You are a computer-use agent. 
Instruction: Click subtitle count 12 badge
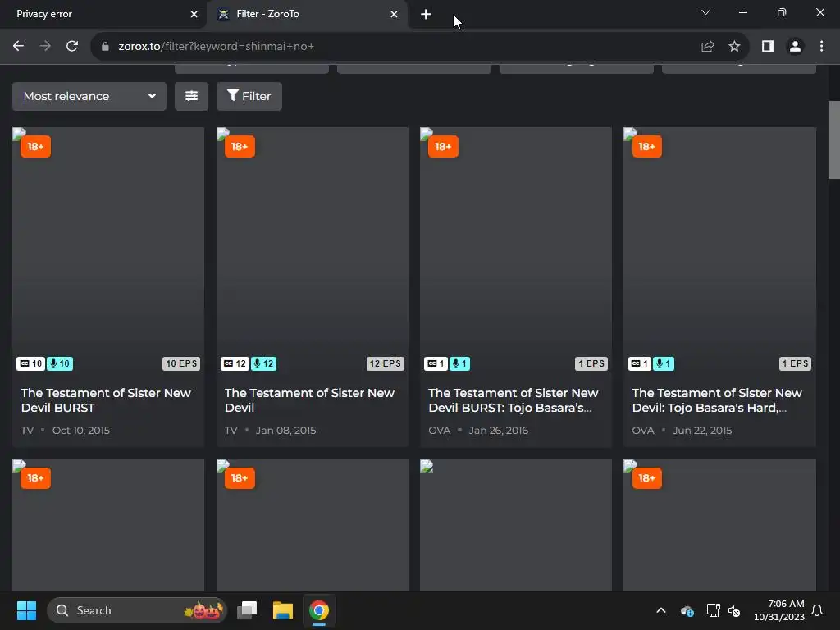click(x=235, y=363)
